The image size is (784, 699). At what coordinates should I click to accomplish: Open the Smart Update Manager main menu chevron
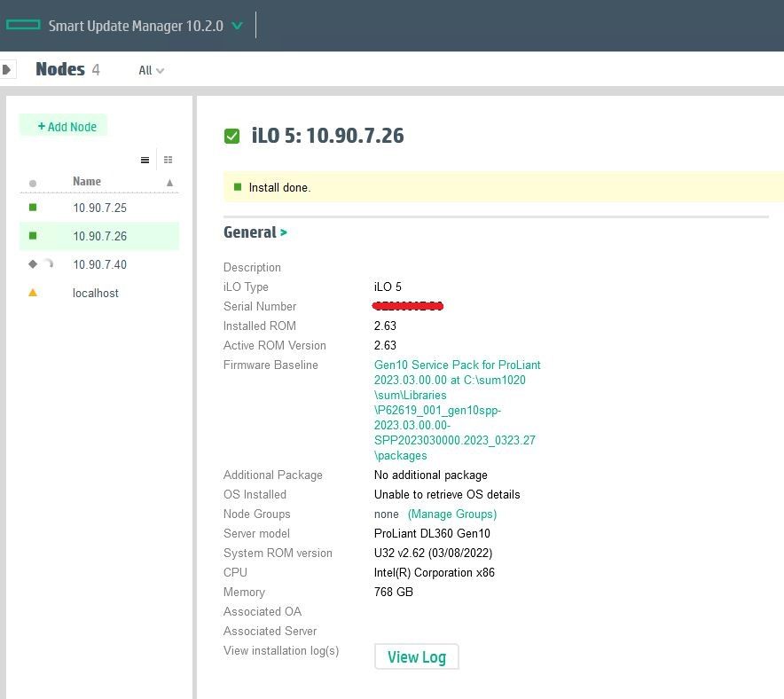click(x=238, y=25)
